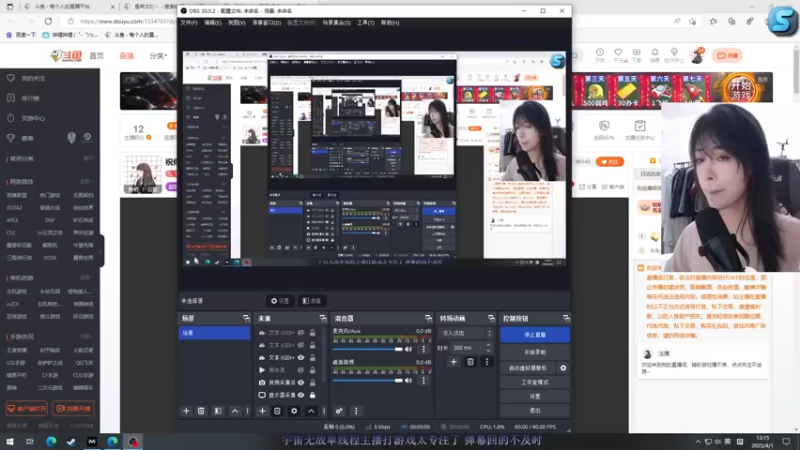Click 停止直播 button in OBS controls
800x450 pixels.
[x=535, y=335]
